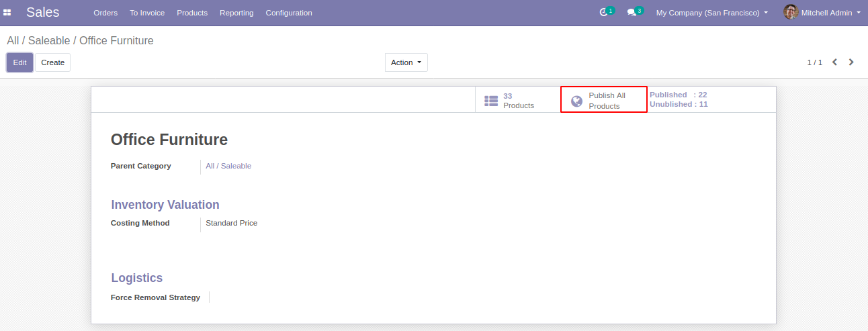
Task: Click the Edit button
Action: pyautogui.click(x=19, y=62)
